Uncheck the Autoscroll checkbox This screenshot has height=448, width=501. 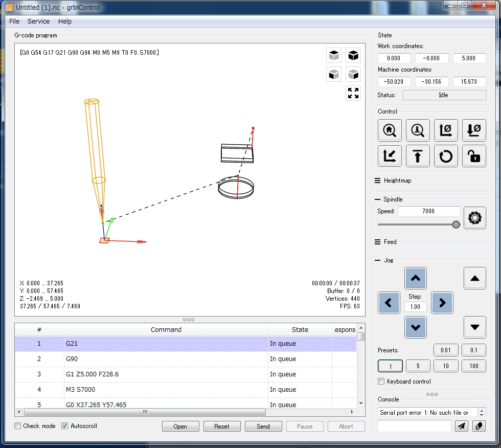pyautogui.click(x=64, y=426)
